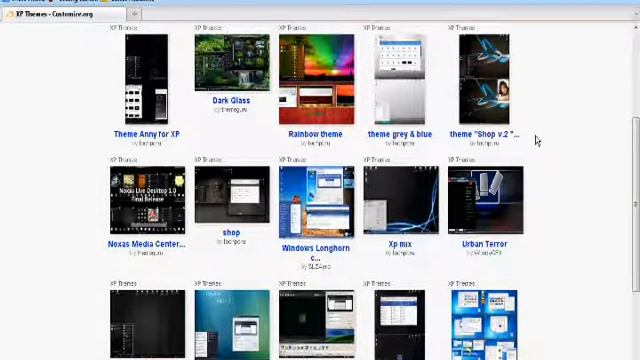
Task: Open the blue multi-window collage untitled thumbnail
Action: click(x=484, y=325)
